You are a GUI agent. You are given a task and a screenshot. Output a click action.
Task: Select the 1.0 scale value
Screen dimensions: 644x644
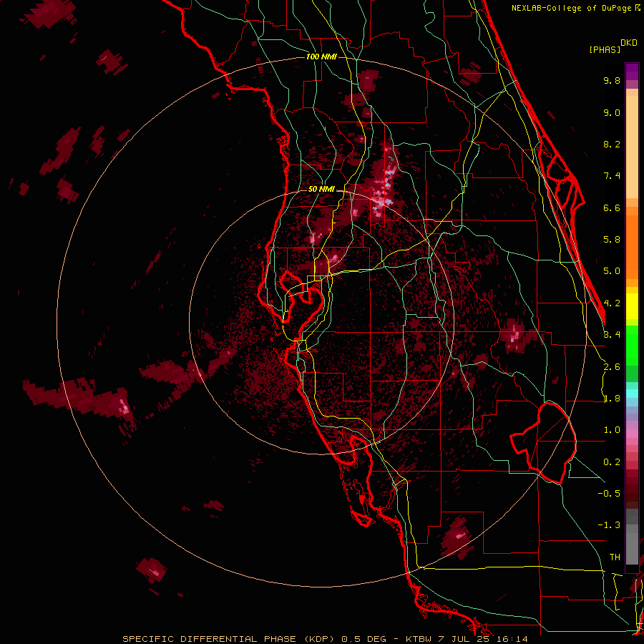coord(612,430)
